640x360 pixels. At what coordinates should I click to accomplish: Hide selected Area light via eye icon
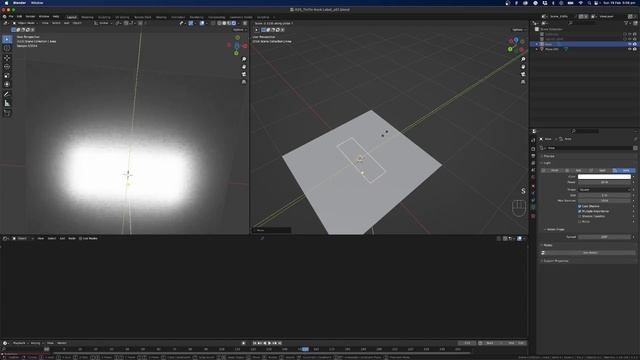point(630,44)
